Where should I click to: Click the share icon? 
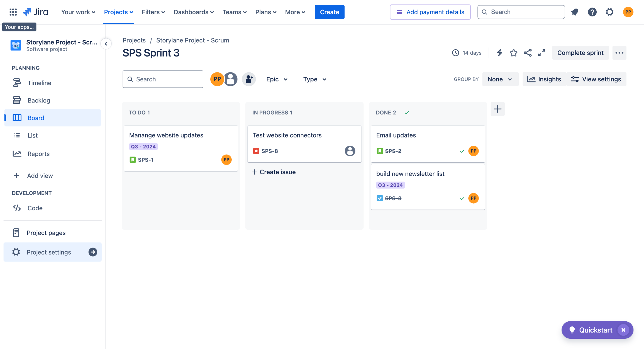528,53
